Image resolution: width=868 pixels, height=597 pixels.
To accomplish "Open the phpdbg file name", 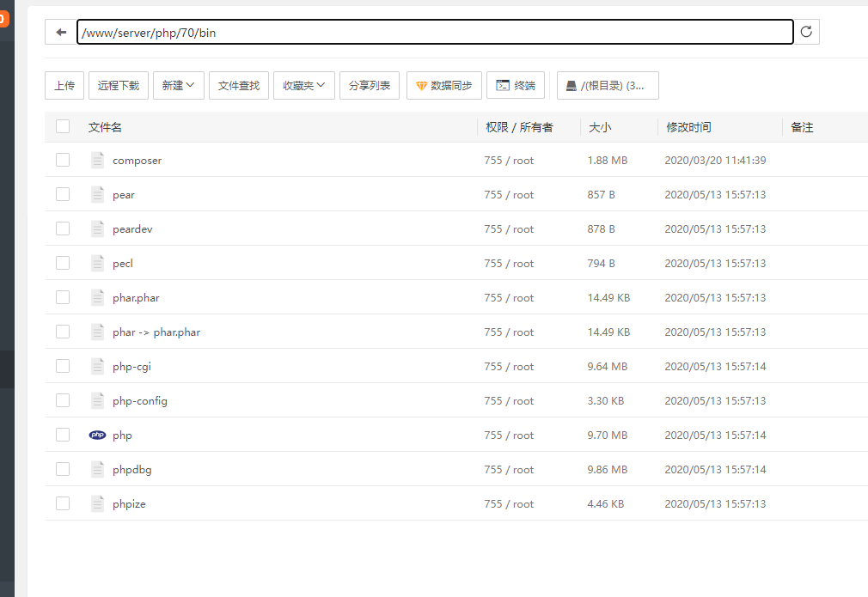I will (x=131, y=470).
